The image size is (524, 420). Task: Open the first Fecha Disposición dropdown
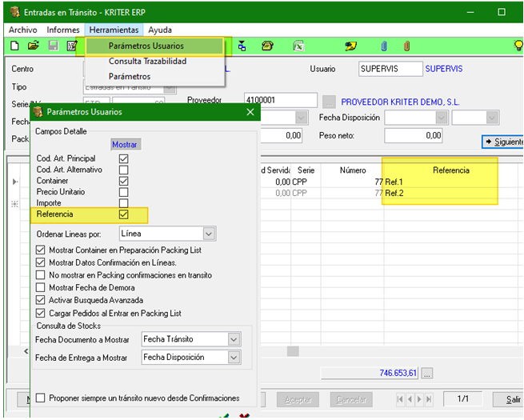click(442, 118)
